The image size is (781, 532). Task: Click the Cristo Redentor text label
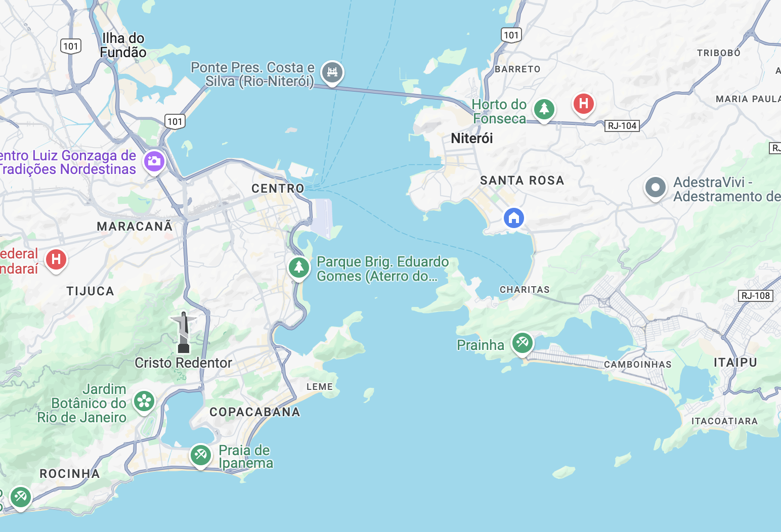pyautogui.click(x=183, y=363)
